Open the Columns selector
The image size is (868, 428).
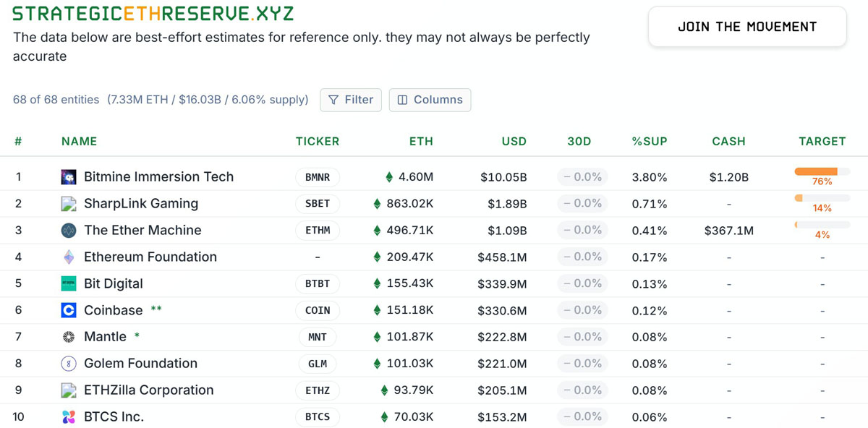[x=430, y=100]
